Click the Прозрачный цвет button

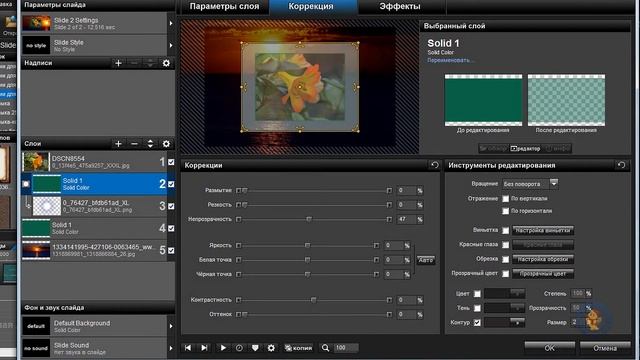(x=543, y=274)
